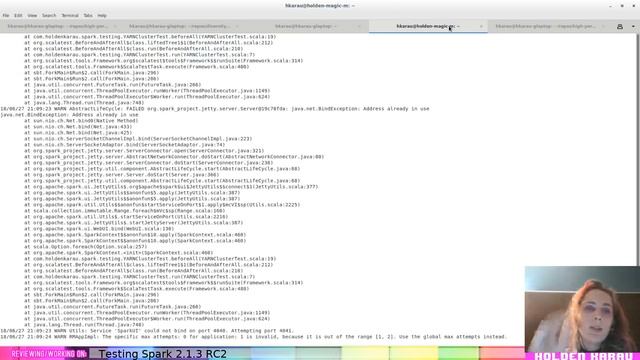Viewport: 640px width, 360px height.
Task: Switch to the first terminal tab
Action: click(58, 26)
